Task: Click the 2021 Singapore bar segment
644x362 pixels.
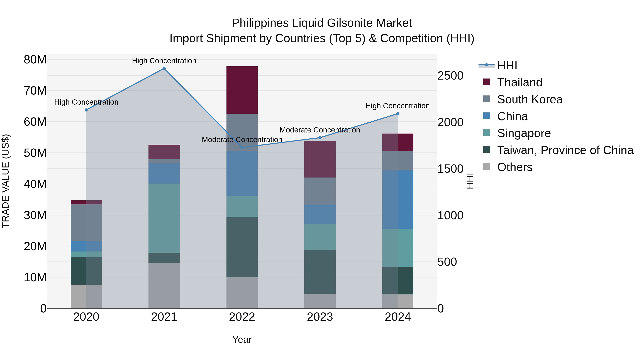Action: 164,218
